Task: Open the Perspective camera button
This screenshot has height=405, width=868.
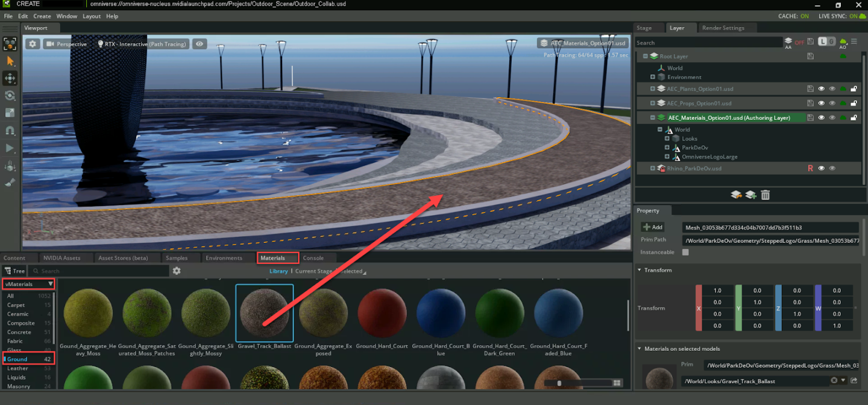Action: pos(66,44)
